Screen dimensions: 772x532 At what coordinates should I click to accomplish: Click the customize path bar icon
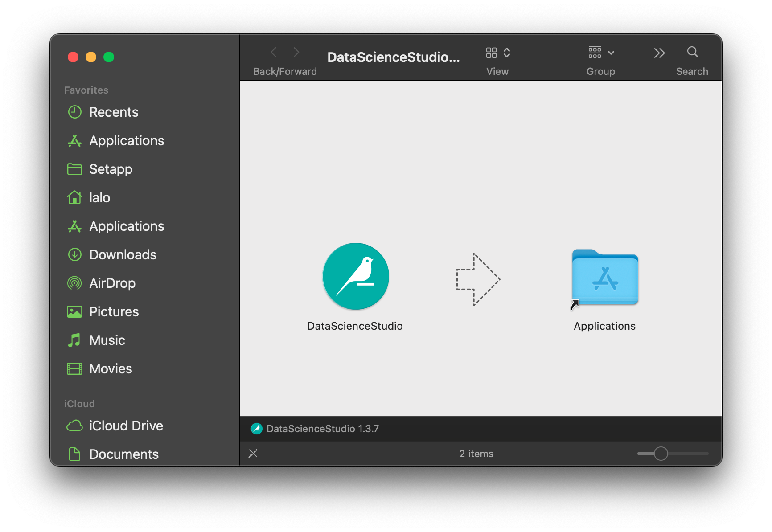[253, 454]
